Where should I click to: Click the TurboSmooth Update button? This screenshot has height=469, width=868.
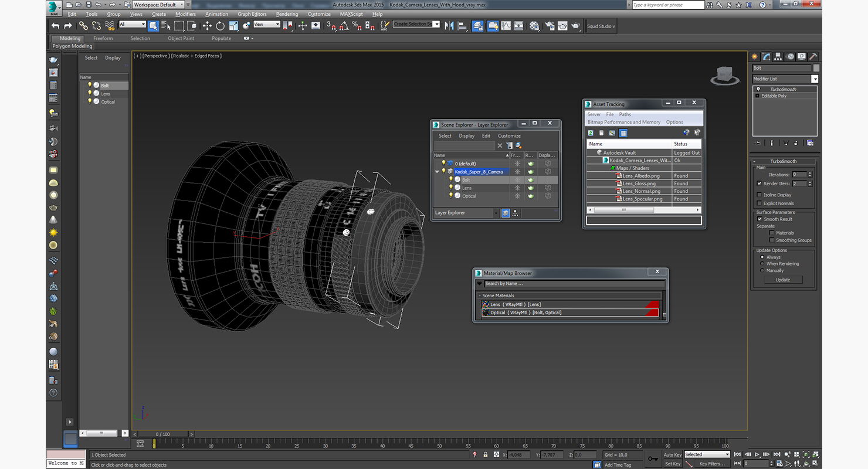coord(783,280)
